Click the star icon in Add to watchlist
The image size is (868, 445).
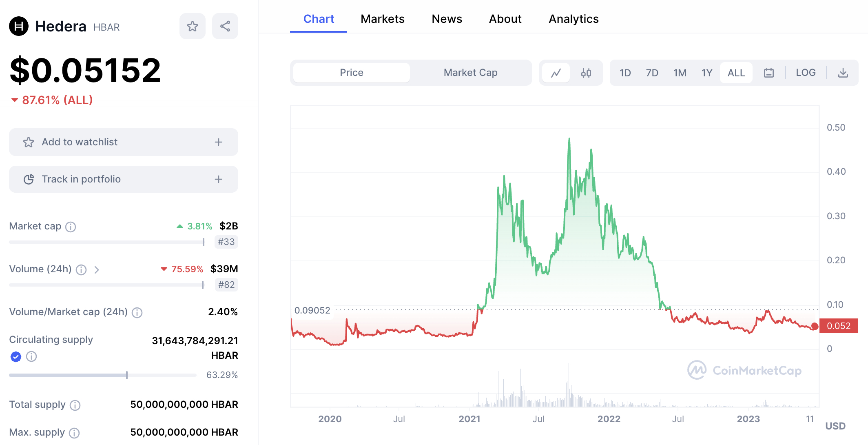(x=29, y=142)
